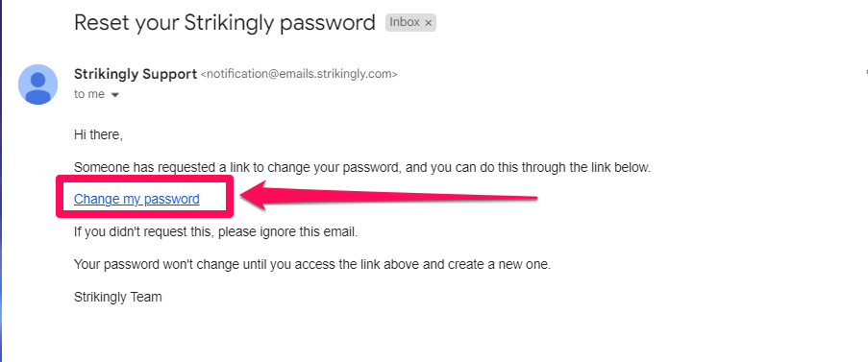This screenshot has width=868, height=362.
Task: Click the "Hi there," greeting line
Action: [x=98, y=134]
